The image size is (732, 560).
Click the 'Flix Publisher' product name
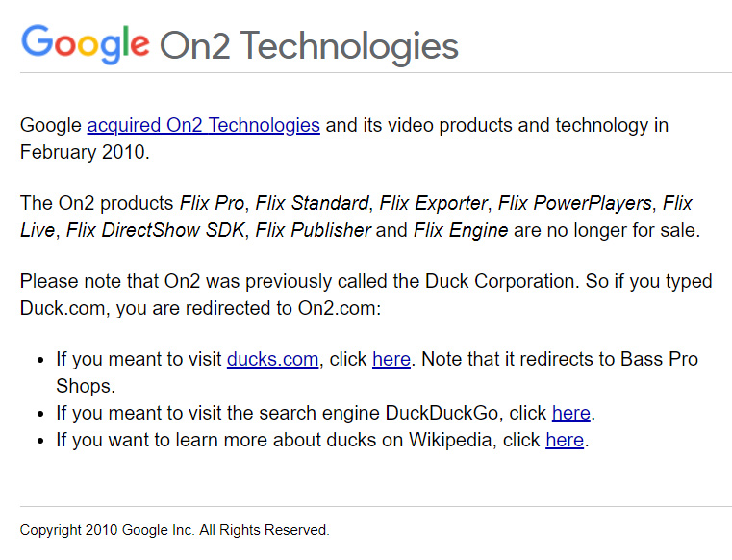(x=314, y=230)
